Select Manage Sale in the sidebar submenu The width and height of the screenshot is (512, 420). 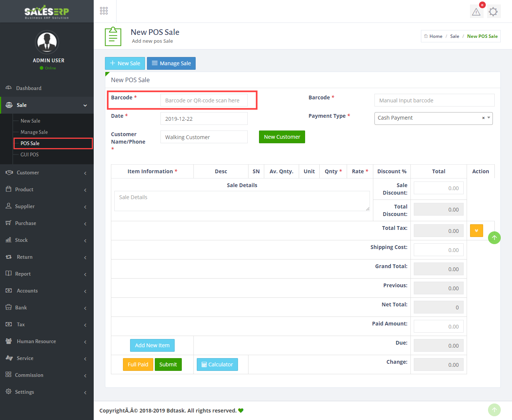coord(34,132)
